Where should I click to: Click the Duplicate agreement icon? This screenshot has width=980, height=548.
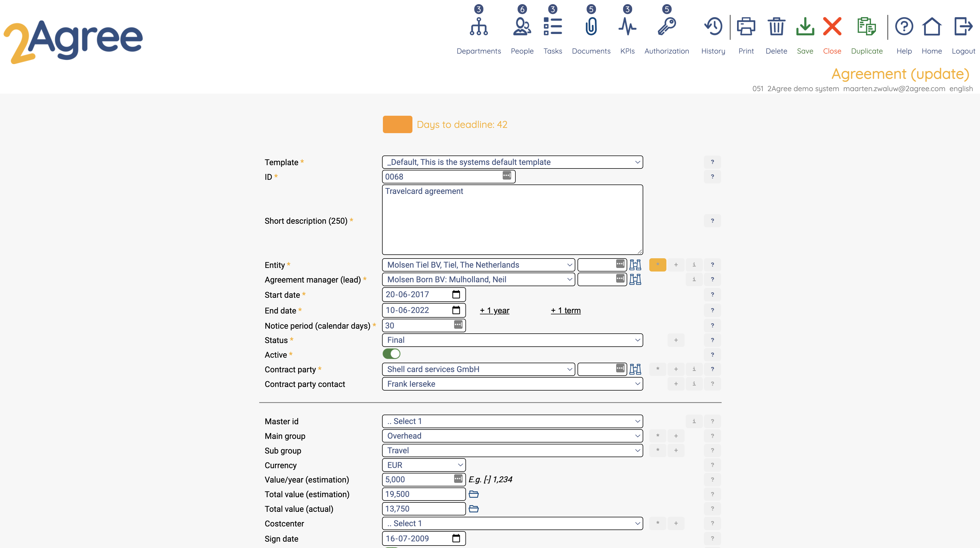coord(866,27)
